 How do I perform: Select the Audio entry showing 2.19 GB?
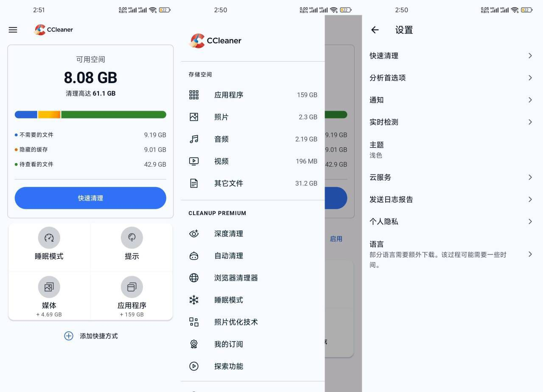click(x=252, y=139)
